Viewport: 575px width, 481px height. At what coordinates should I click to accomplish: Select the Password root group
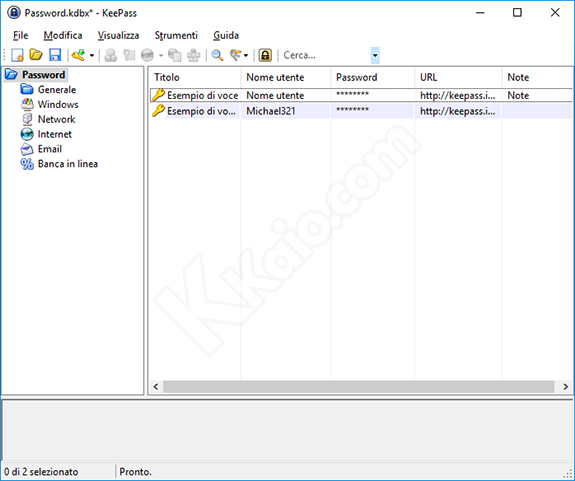pyautogui.click(x=43, y=75)
